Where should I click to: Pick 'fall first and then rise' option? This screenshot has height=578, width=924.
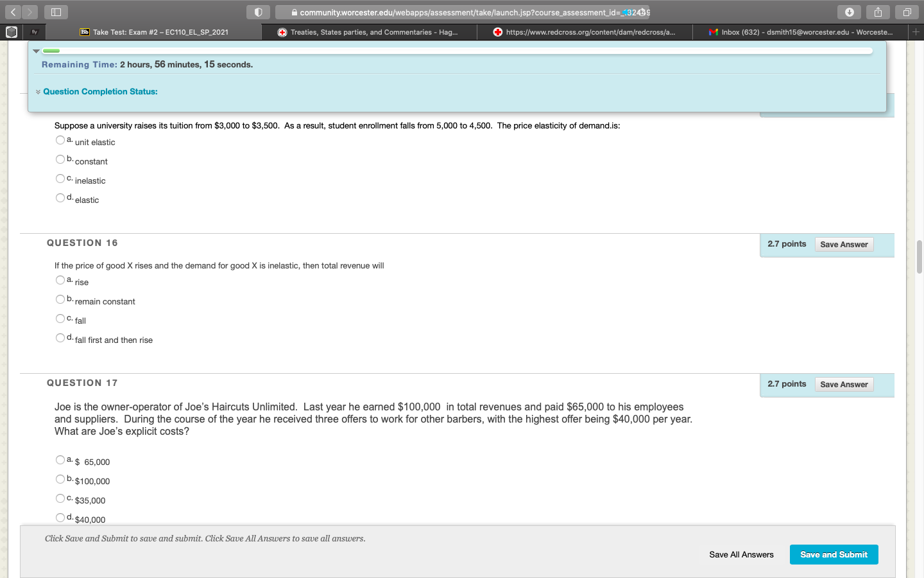pos(60,338)
